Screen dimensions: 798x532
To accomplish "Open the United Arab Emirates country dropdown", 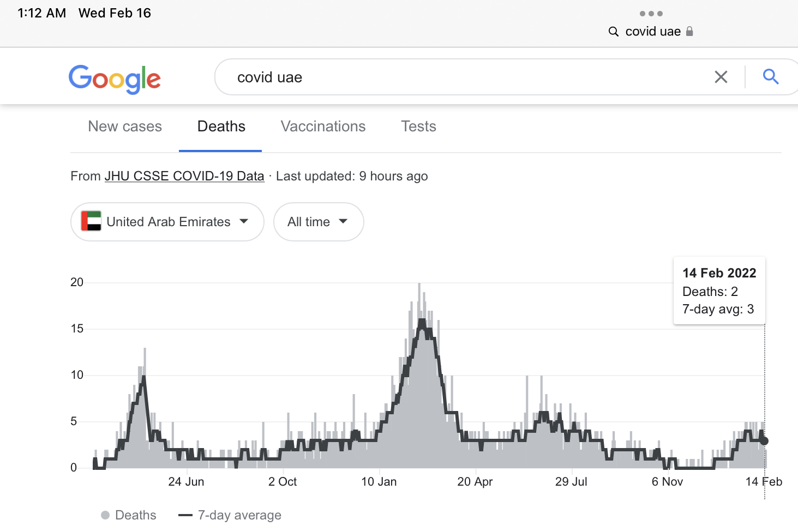I will coord(167,222).
